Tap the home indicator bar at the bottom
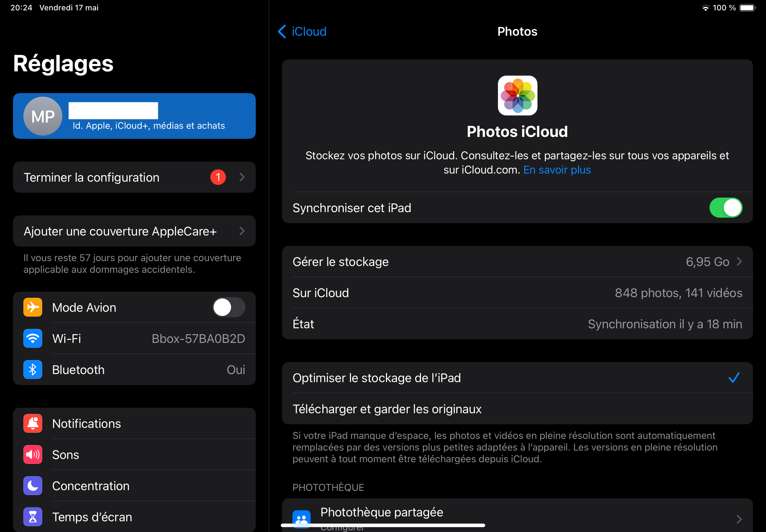 (x=383, y=526)
